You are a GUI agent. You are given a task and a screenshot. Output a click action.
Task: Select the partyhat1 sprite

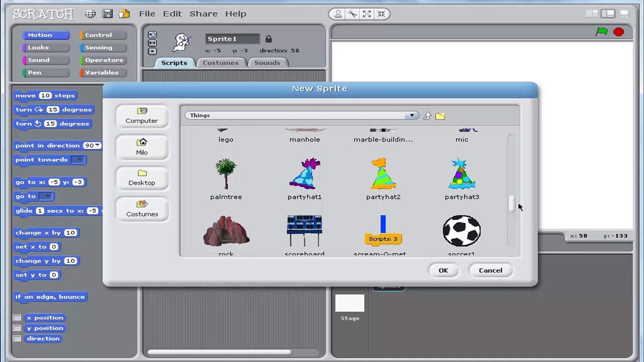(x=305, y=179)
